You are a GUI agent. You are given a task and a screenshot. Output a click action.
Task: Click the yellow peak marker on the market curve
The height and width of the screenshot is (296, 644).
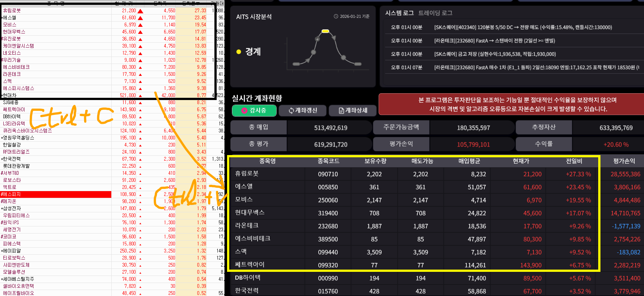tap(325, 31)
